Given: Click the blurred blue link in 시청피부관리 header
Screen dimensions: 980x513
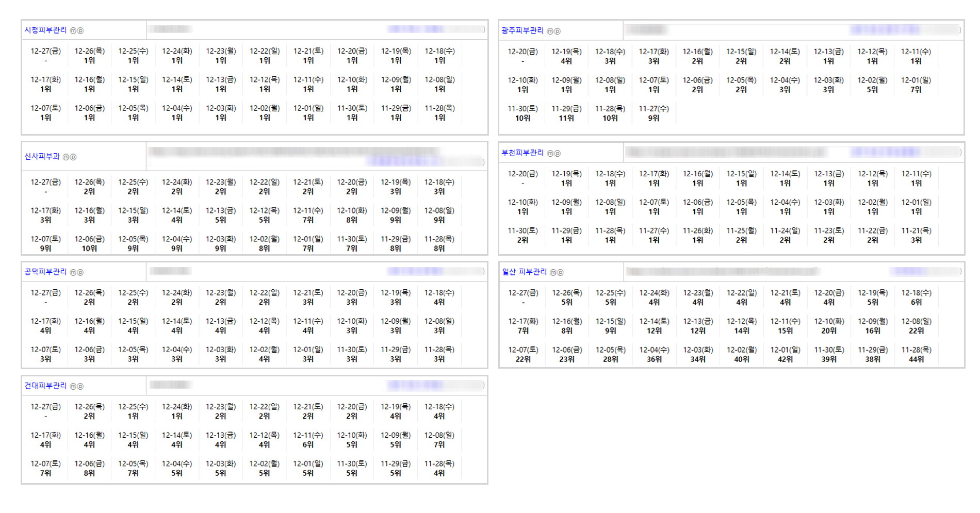Looking at the screenshot, I should coord(415,29).
